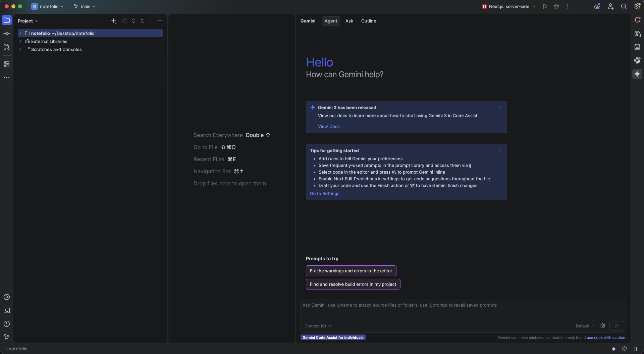Expand the notefolio project folder
Screen dimensions: 644x354
coord(20,33)
